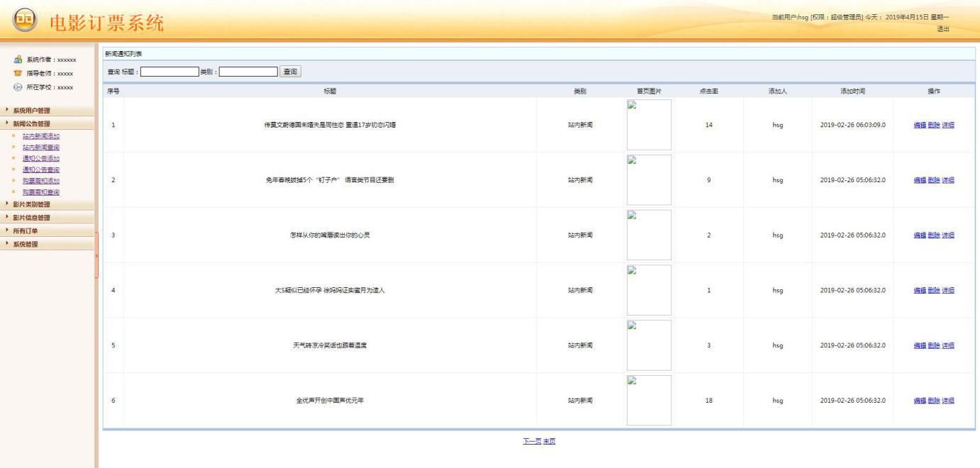The image size is (980, 468).
Task: Click 删除 for row 3 news
Action: 933,235
